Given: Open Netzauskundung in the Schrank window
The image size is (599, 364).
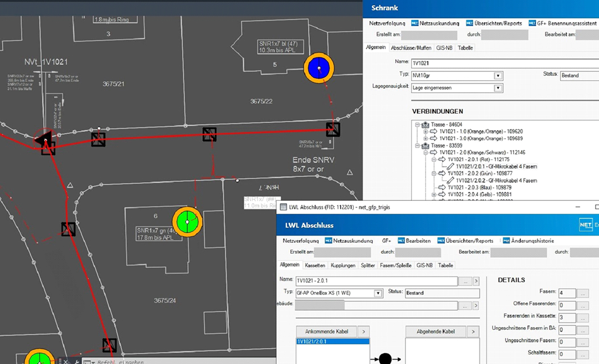Looking at the screenshot, I should (x=435, y=23).
